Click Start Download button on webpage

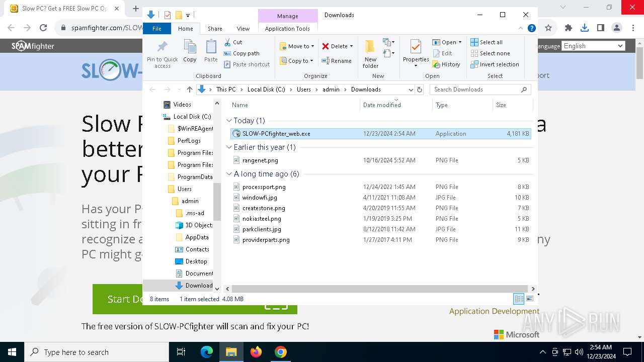(195, 299)
